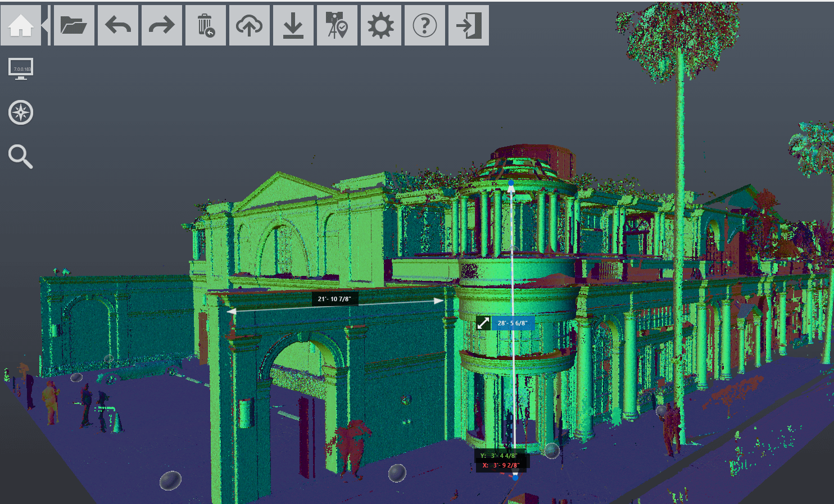Open help with the question mark icon
This screenshot has height=504, width=834.
click(425, 25)
